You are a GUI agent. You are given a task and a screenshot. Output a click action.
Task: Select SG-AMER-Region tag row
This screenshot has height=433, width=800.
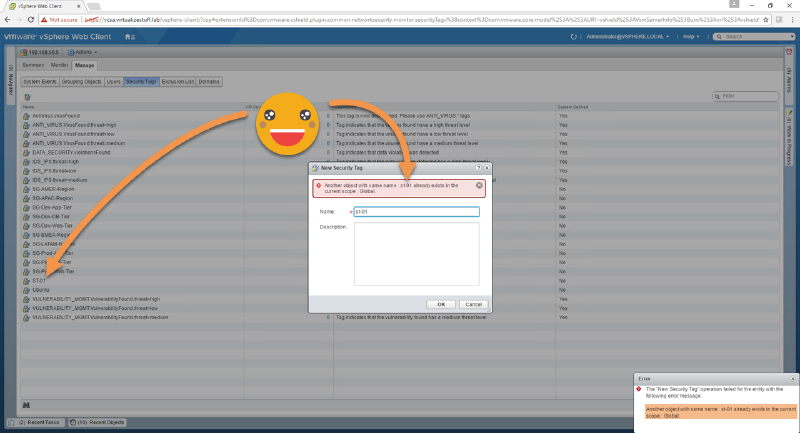[x=401, y=189]
